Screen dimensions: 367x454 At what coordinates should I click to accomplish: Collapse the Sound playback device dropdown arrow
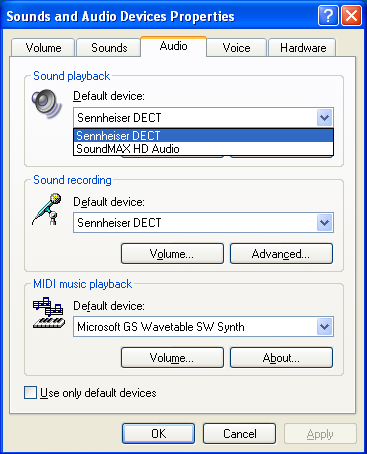click(324, 117)
